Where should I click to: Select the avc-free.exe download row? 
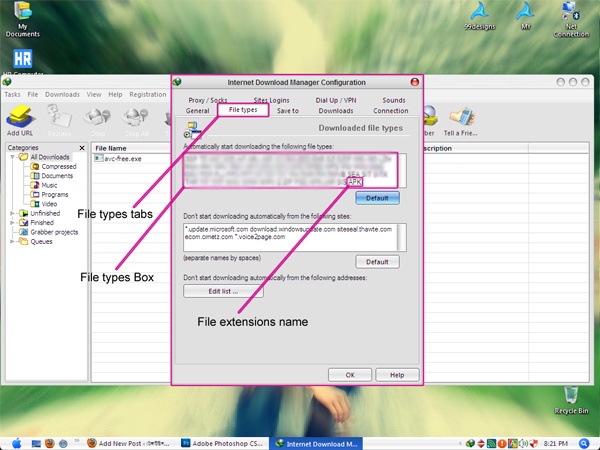(x=130, y=158)
